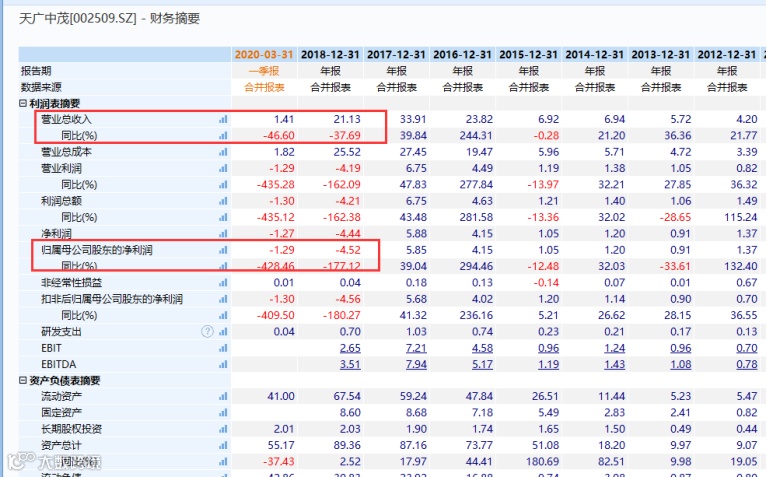The height and width of the screenshot is (477, 767).
Task: Open chart icon for EBIT row
Action: click(223, 348)
